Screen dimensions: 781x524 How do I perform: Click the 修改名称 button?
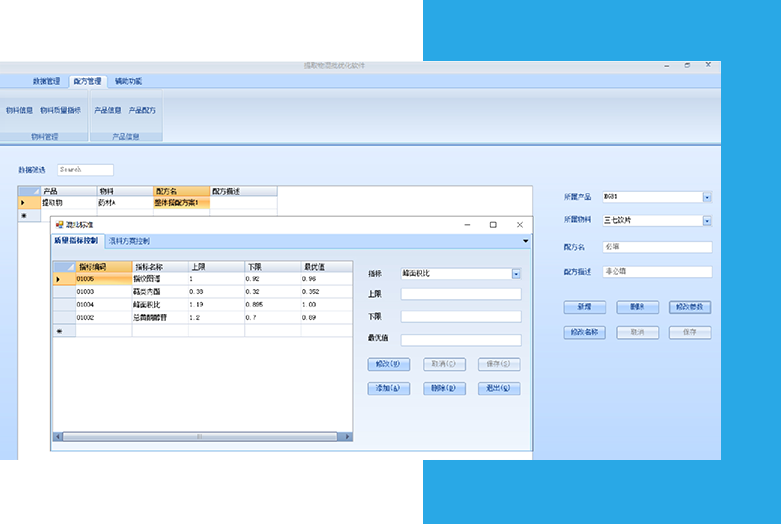pyautogui.click(x=584, y=332)
